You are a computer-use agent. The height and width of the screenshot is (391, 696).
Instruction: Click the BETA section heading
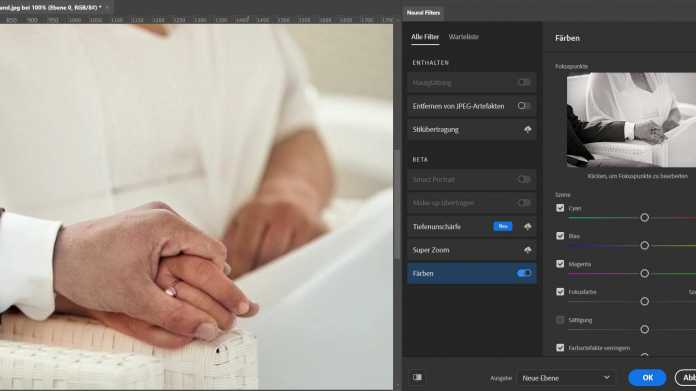coord(420,159)
